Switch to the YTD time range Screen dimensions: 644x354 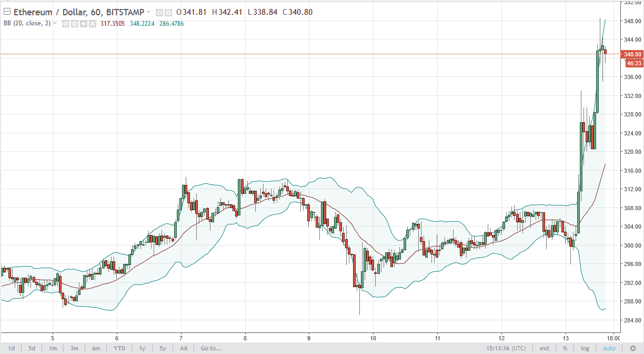point(119,348)
